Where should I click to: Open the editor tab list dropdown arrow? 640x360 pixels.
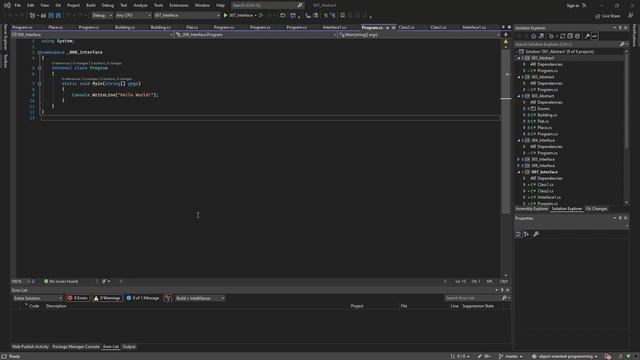click(503, 27)
